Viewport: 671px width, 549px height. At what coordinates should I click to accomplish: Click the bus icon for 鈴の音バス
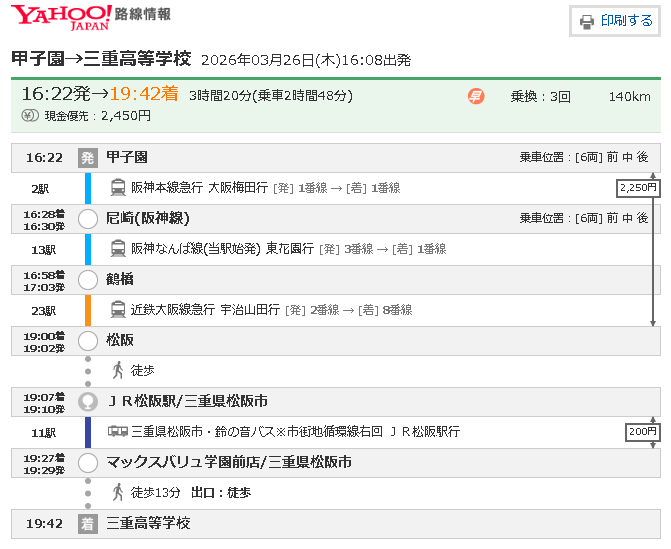118,432
